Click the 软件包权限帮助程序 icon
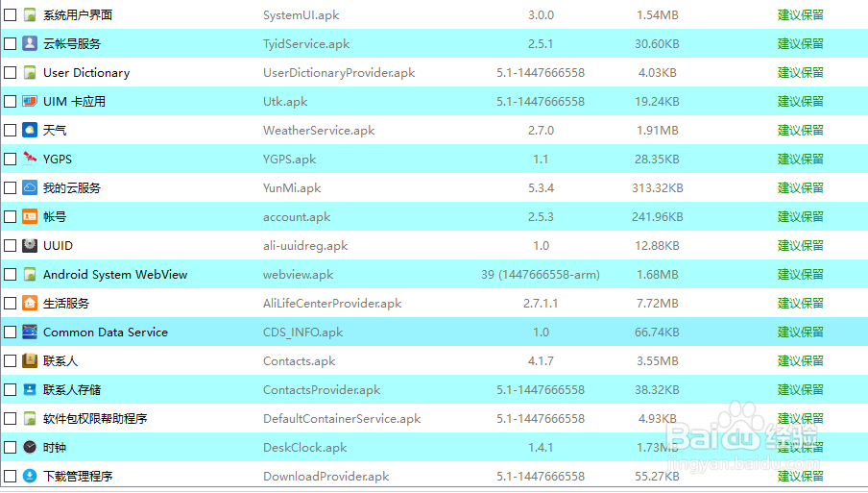Viewport: 868px width, 493px height. tap(30, 418)
